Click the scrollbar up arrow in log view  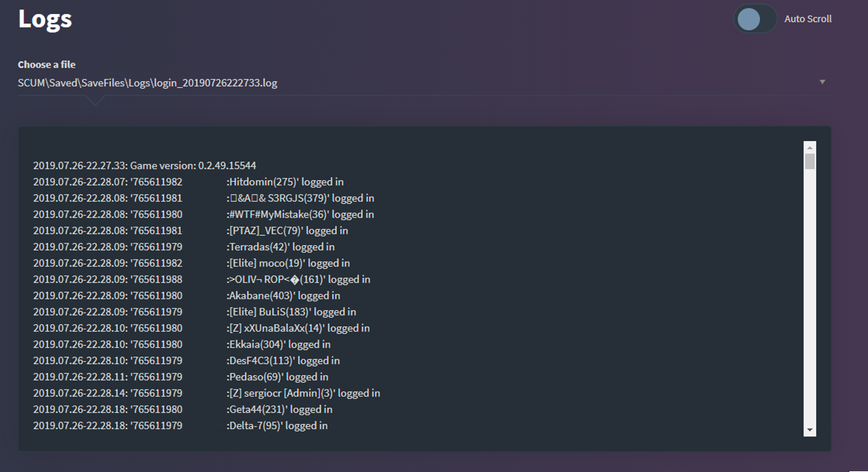point(810,148)
